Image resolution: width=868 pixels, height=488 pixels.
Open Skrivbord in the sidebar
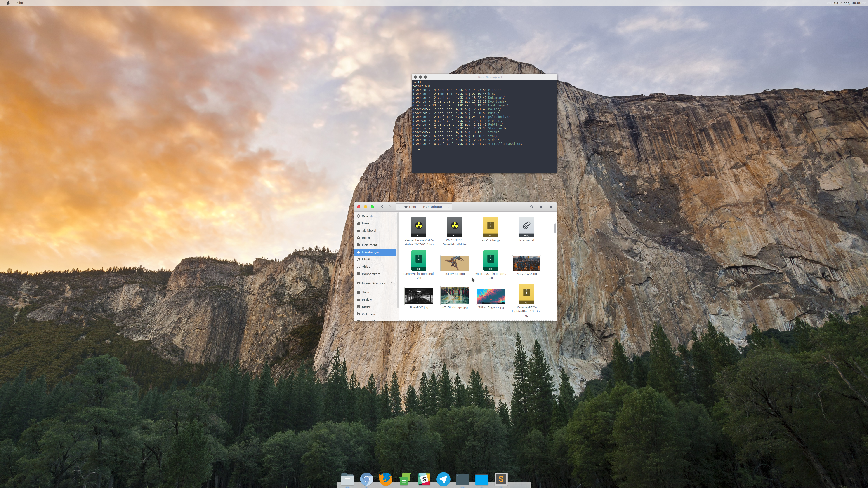(x=376, y=231)
